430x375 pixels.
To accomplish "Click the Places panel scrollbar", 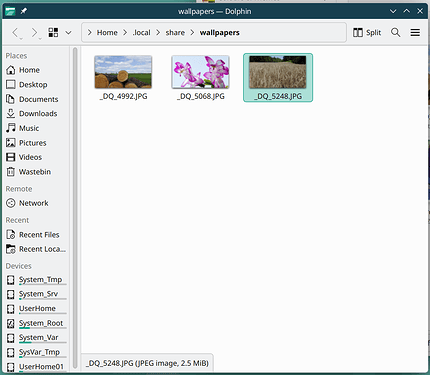I will click(75, 208).
